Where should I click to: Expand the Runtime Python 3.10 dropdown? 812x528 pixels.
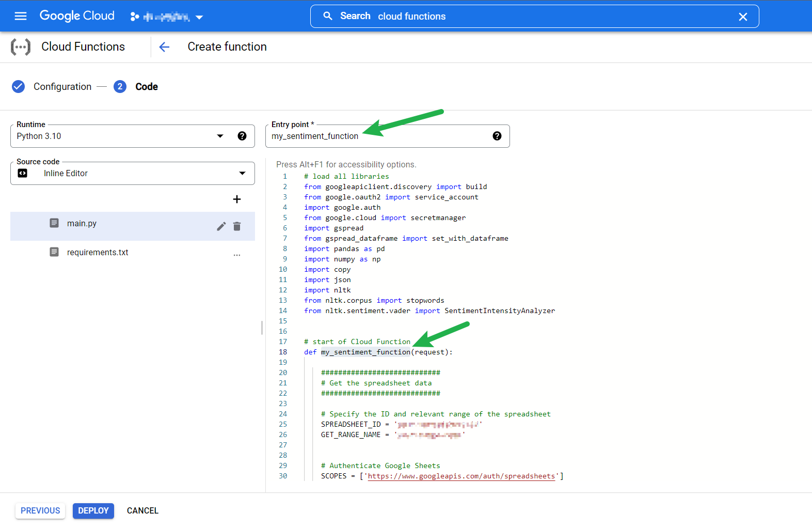[220, 136]
